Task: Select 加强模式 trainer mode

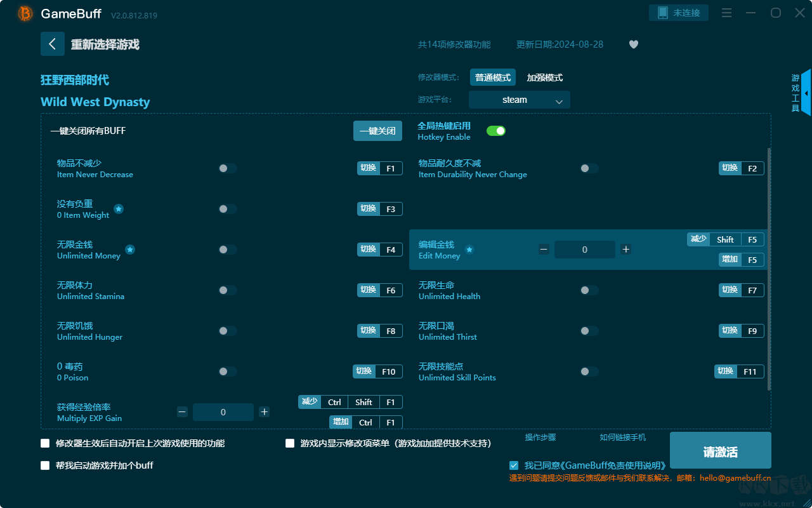Action: [x=545, y=77]
